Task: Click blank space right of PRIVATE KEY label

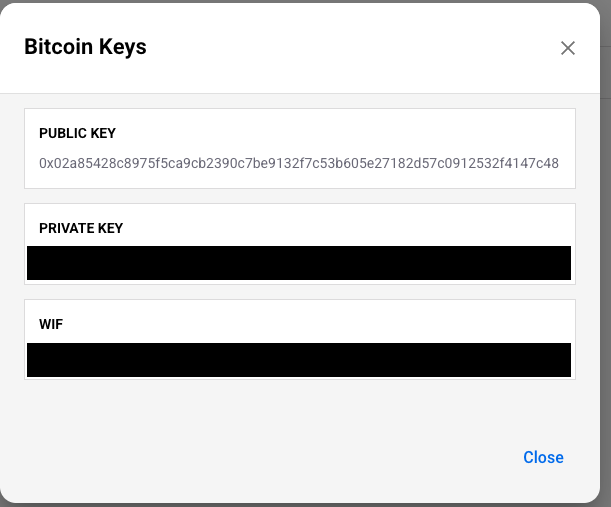Action: (x=350, y=228)
